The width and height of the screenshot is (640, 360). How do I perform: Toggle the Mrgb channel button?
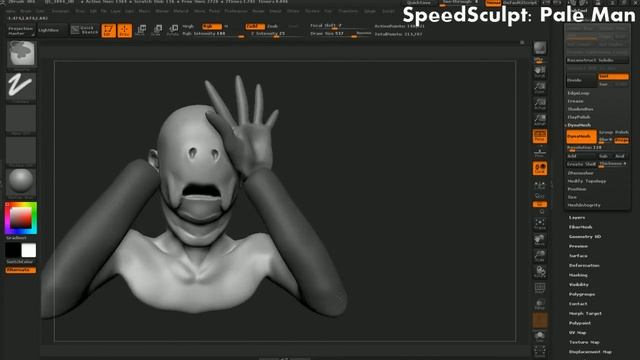188,26
